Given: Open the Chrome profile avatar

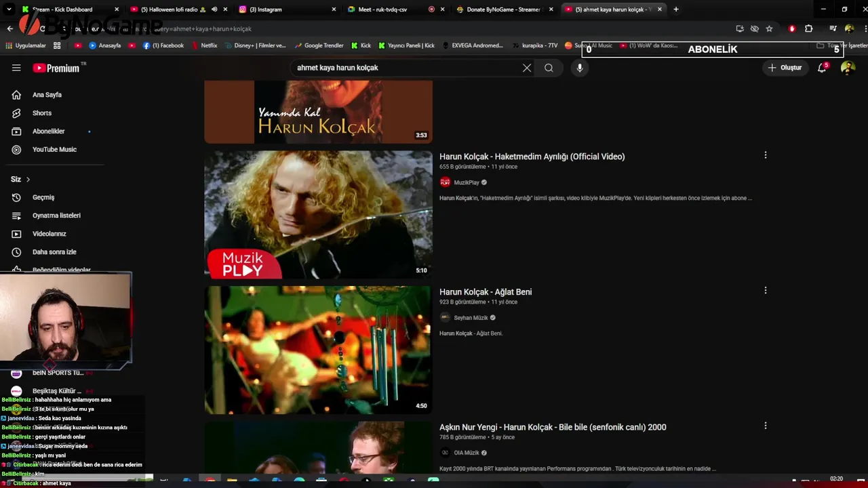Looking at the screenshot, I should coord(849,28).
